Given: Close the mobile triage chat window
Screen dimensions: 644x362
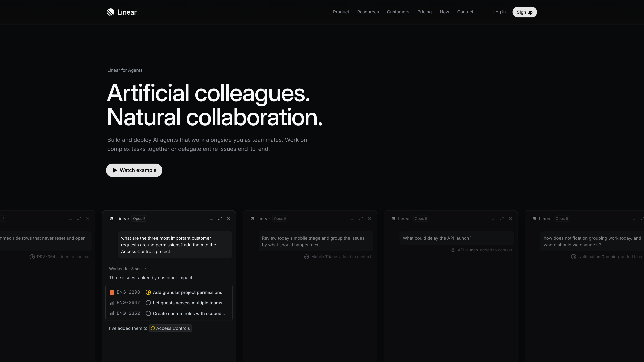Looking at the screenshot, I should [370, 219].
